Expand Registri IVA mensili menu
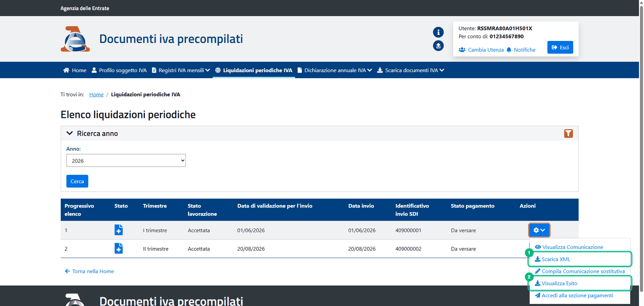 181,70
